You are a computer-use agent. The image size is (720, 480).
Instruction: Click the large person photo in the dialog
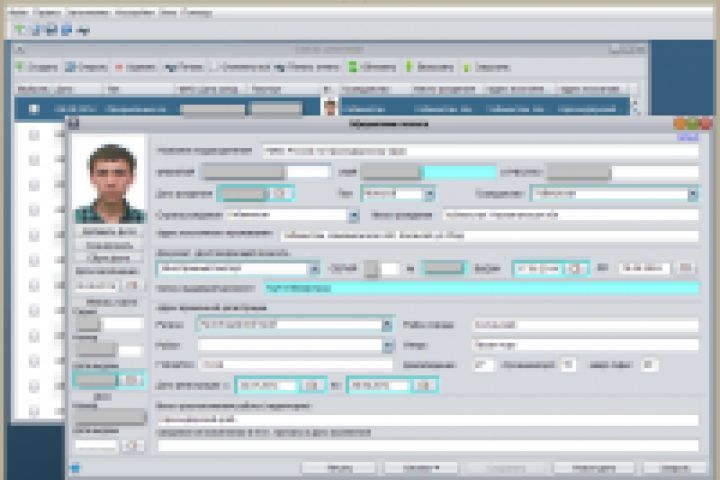click(110, 180)
